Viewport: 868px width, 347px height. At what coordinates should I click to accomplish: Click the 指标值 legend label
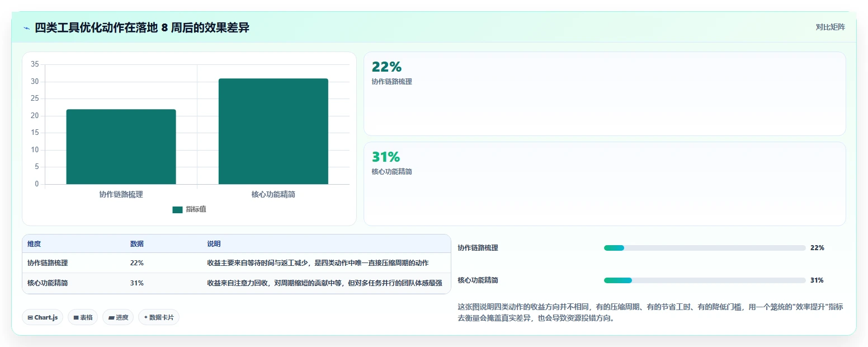pos(196,209)
